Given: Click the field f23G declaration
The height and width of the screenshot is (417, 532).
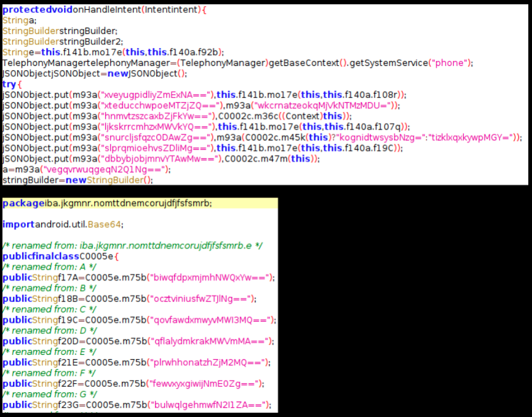Looking at the screenshot, I should tap(68, 405).
